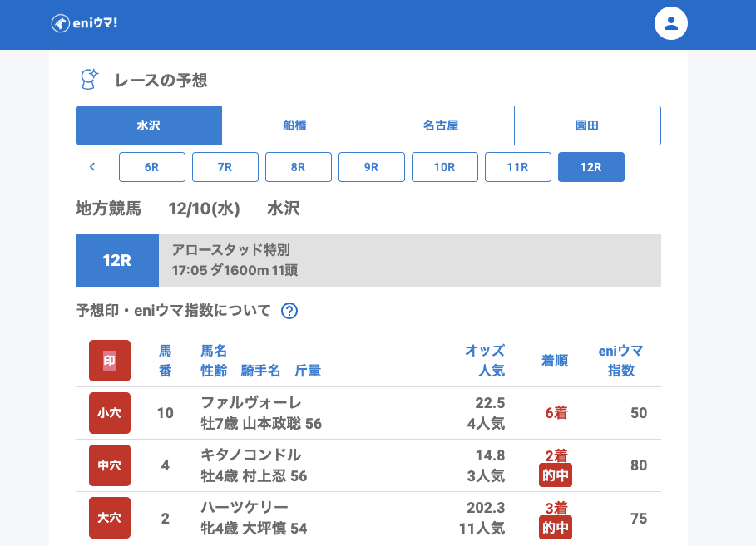Select race 9R button
This screenshot has height=546, width=756.
(371, 167)
